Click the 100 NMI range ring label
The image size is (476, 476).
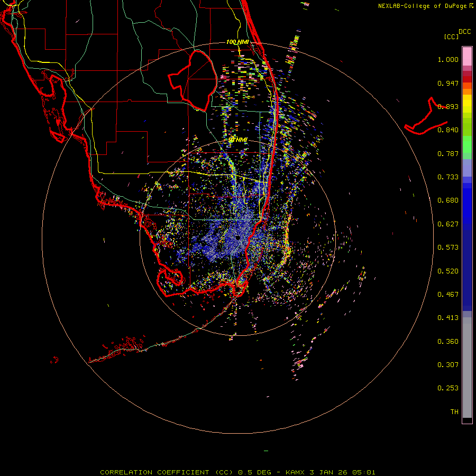(x=237, y=42)
